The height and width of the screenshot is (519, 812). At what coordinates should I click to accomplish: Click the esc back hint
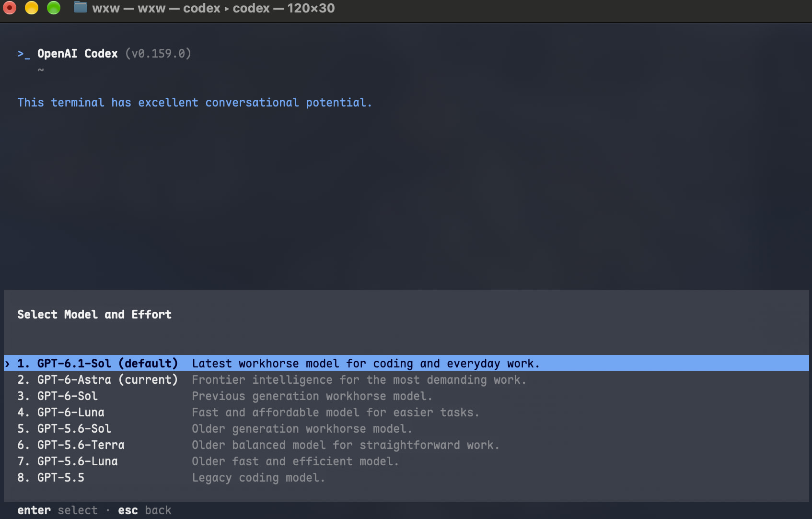(144, 510)
